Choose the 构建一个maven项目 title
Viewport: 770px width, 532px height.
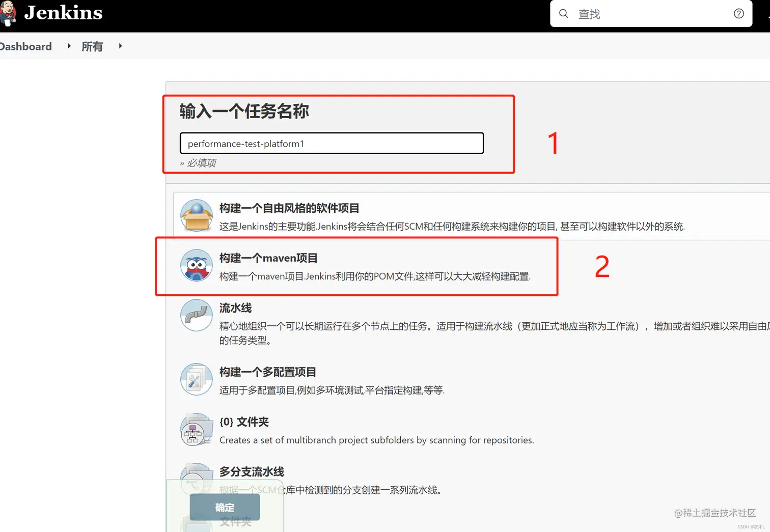268,258
